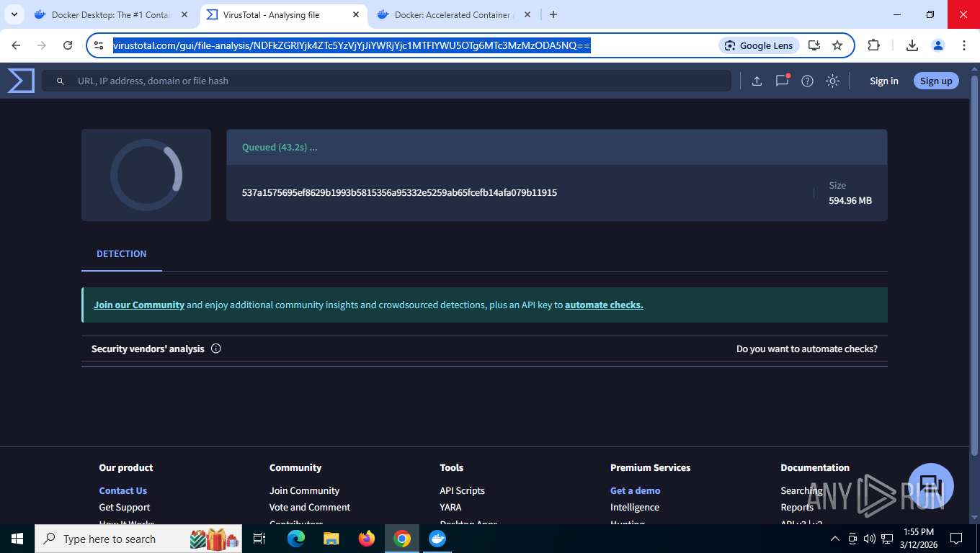Open the Windows Start menu

pyautogui.click(x=17, y=539)
